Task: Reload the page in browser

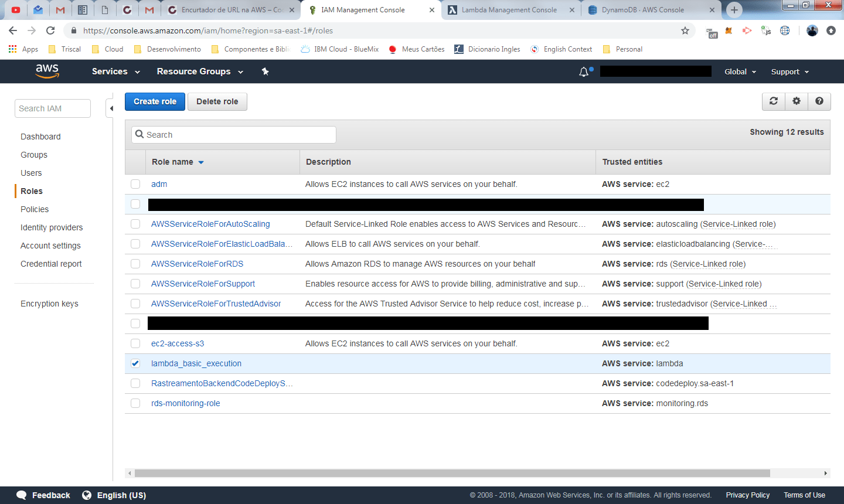Action: click(x=50, y=30)
